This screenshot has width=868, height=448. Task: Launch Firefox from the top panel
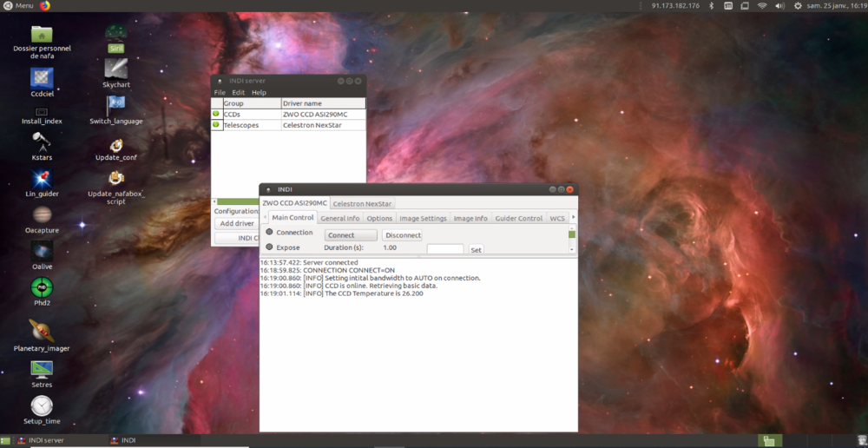[45, 5]
